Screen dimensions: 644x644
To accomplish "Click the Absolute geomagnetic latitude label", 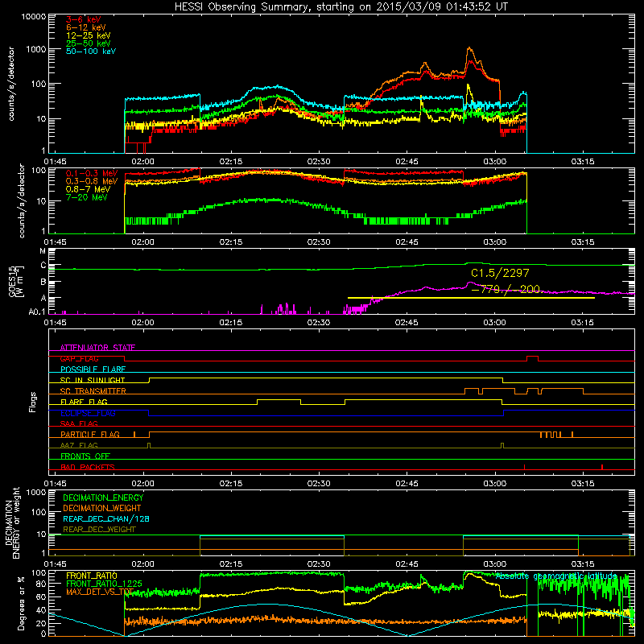I will tap(556, 576).
